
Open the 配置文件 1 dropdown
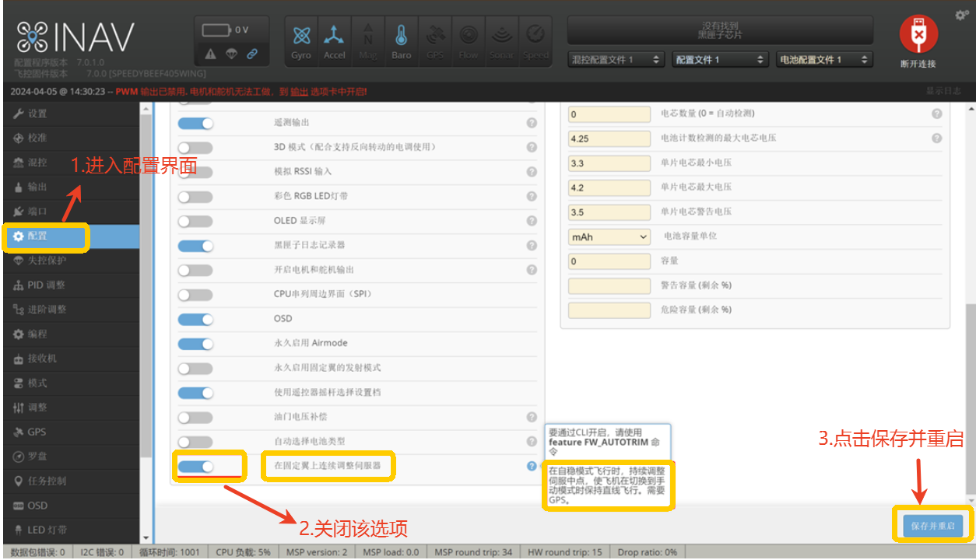[720, 59]
